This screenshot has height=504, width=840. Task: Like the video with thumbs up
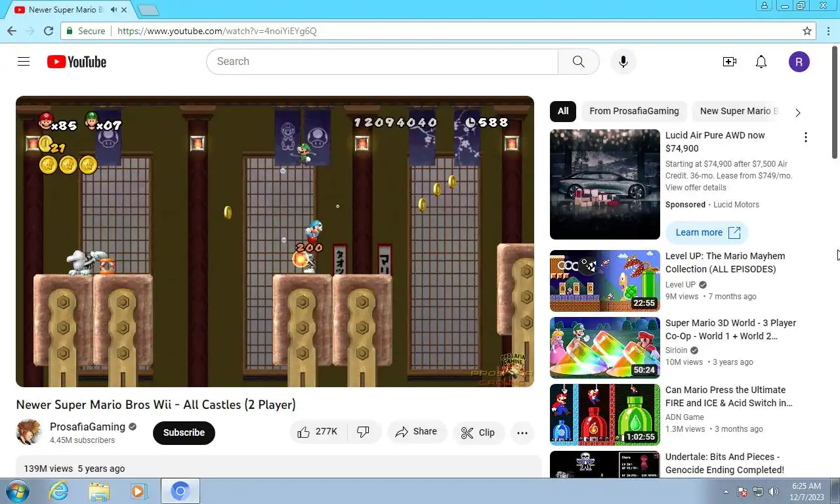[x=318, y=432]
